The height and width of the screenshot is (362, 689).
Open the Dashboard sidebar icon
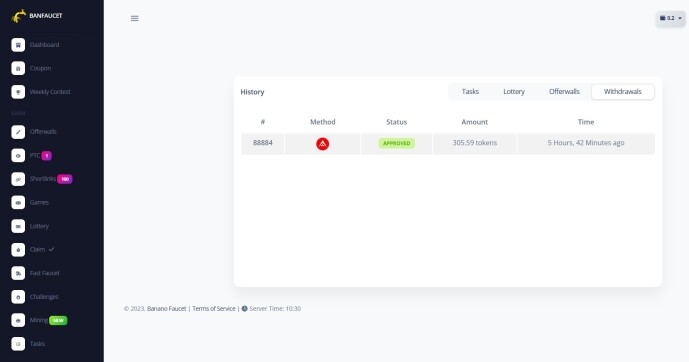pyautogui.click(x=18, y=45)
